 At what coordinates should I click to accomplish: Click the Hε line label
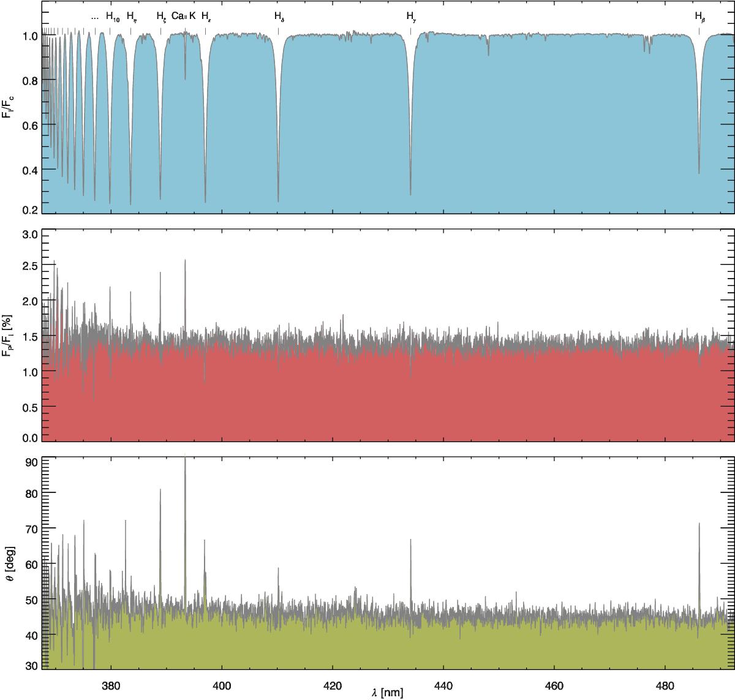[206, 17]
